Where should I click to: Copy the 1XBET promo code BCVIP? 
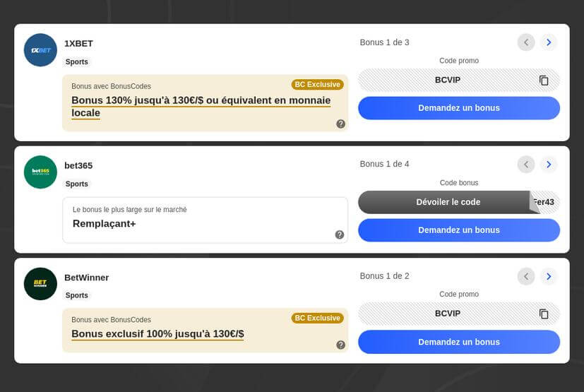(544, 81)
